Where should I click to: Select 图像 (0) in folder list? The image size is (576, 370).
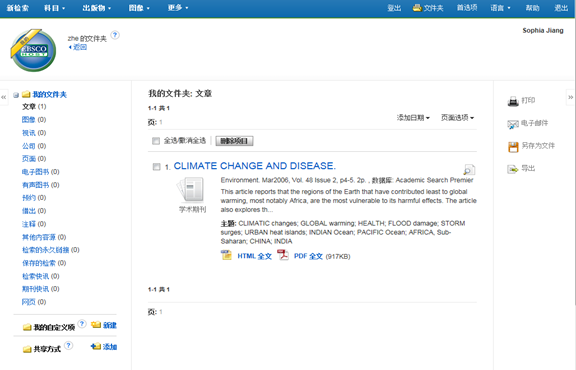tap(34, 119)
